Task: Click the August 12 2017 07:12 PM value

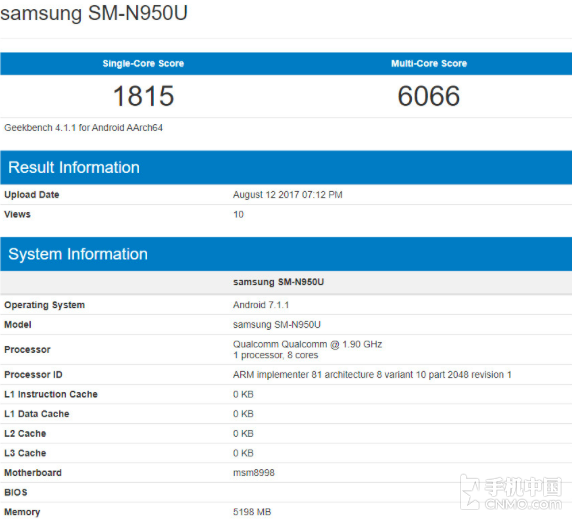Action: [287, 194]
